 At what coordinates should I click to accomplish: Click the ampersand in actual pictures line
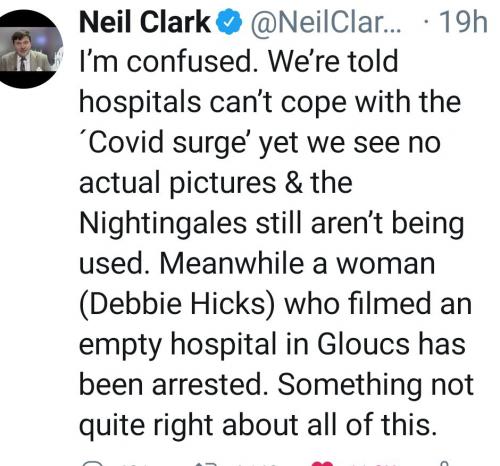[x=293, y=183]
